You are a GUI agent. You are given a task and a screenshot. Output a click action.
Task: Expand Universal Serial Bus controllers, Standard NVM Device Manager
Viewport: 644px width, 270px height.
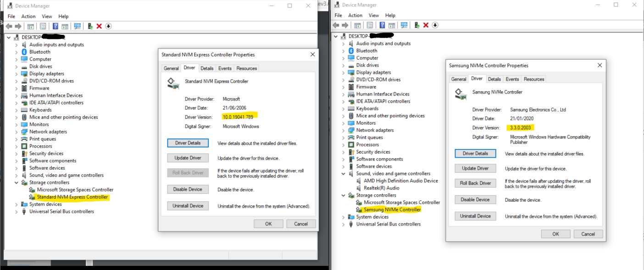[17, 211]
